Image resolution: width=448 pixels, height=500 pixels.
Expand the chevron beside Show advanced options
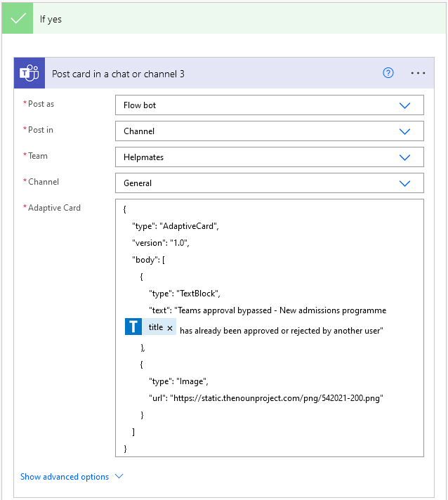point(119,476)
